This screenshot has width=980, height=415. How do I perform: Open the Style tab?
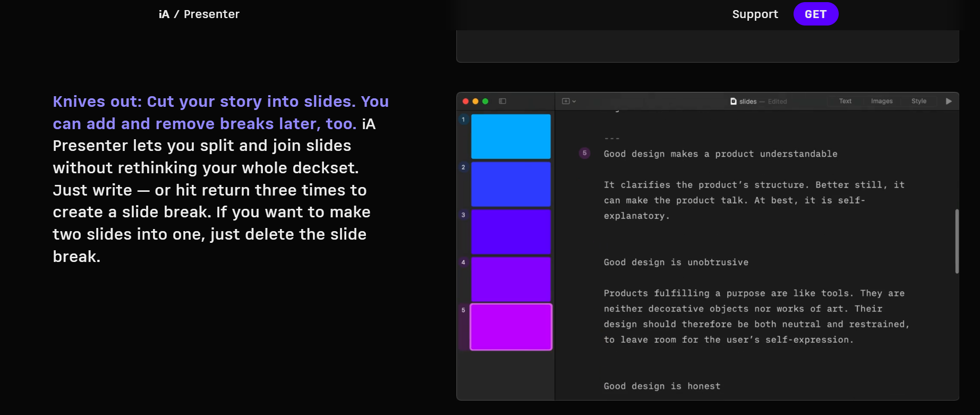pyautogui.click(x=919, y=101)
